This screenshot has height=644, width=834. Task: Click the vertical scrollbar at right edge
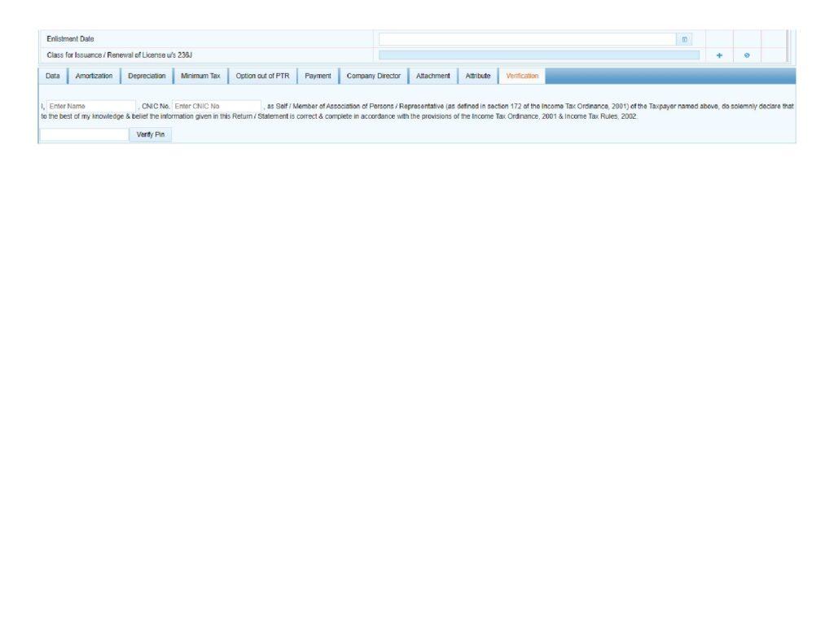click(787, 46)
